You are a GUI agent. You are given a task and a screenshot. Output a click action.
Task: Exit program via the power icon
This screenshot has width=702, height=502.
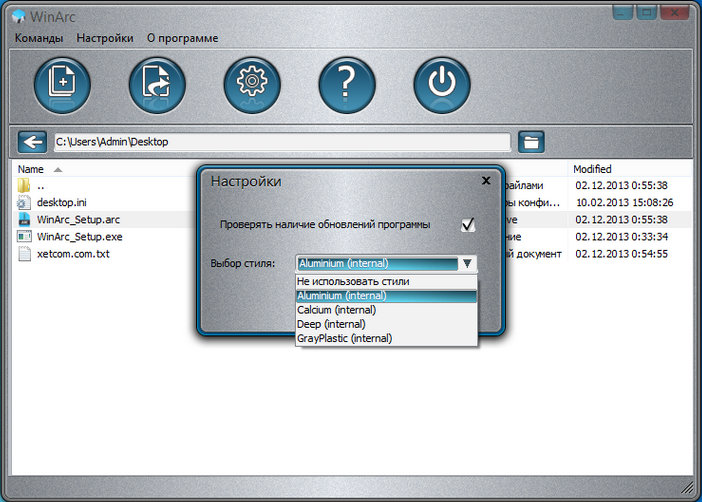tap(442, 85)
